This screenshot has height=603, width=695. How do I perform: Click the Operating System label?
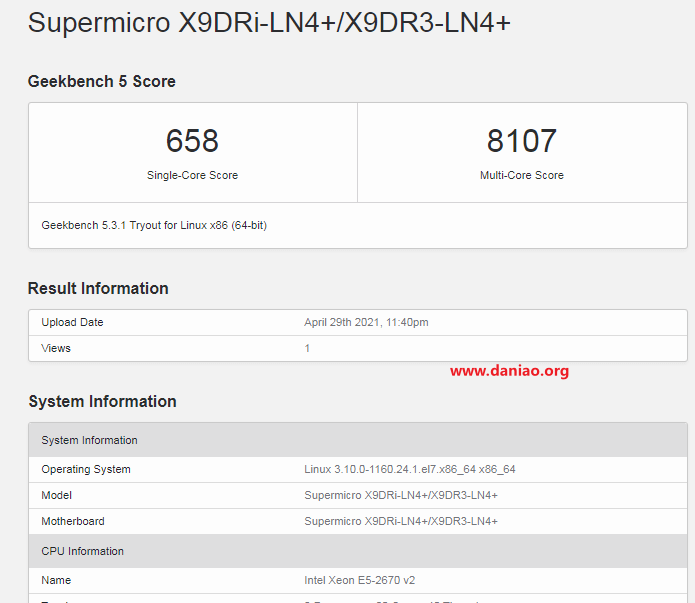[86, 470]
